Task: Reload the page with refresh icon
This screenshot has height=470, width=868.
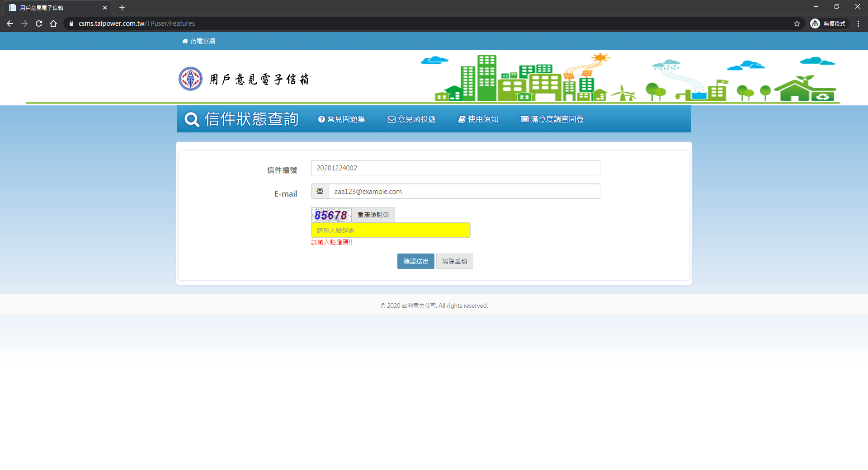Action: 39,23
